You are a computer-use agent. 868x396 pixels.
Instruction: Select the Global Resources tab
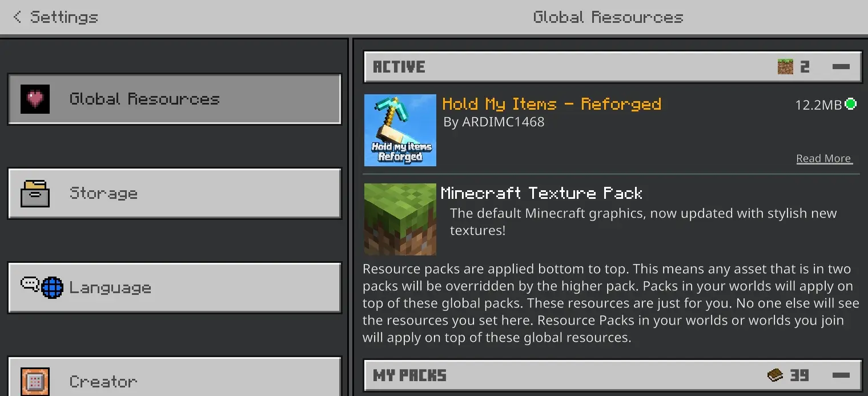point(175,99)
